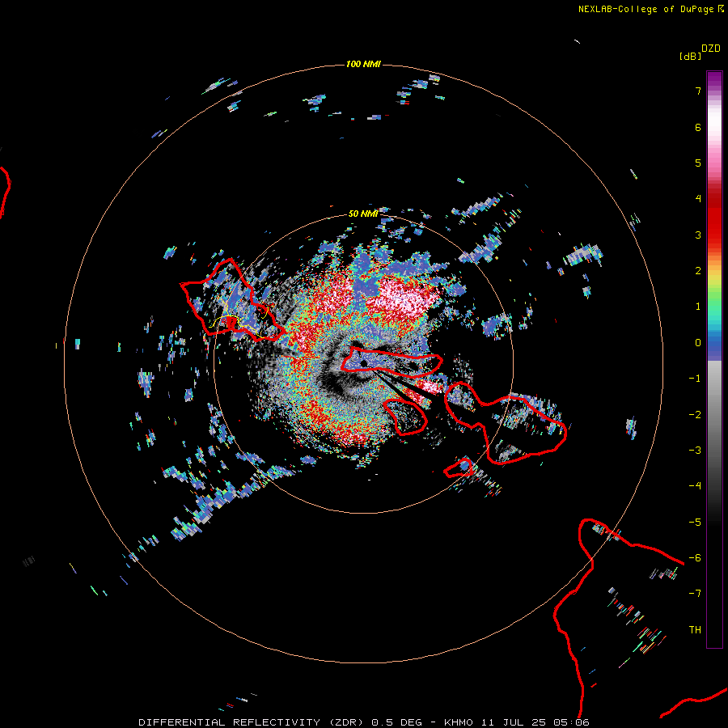Screen dimensions: 728x728
Task: Click the 2 value on the color scale
Action: pyautogui.click(x=698, y=271)
